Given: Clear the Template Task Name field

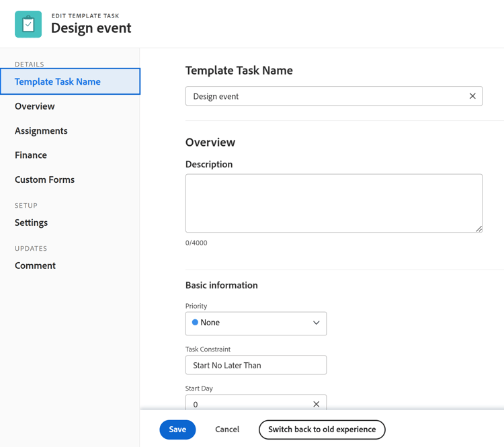Looking at the screenshot, I should coord(472,96).
